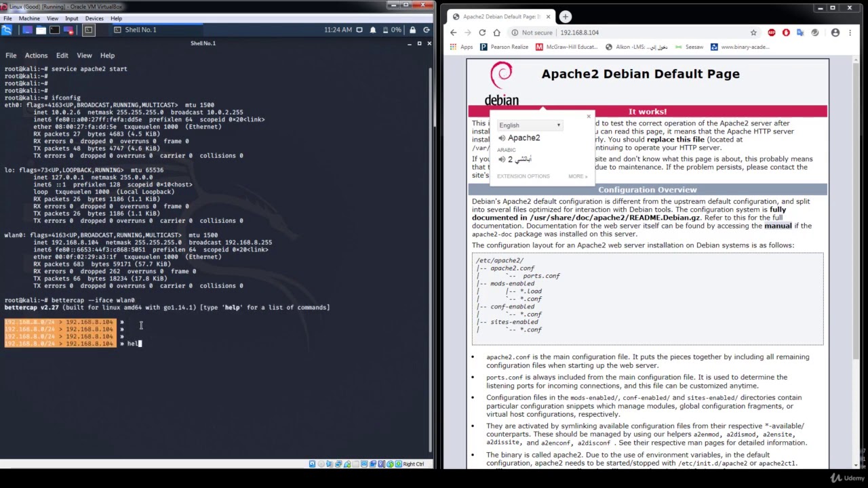Reload the Apache2 page in Chrome

[482, 33]
